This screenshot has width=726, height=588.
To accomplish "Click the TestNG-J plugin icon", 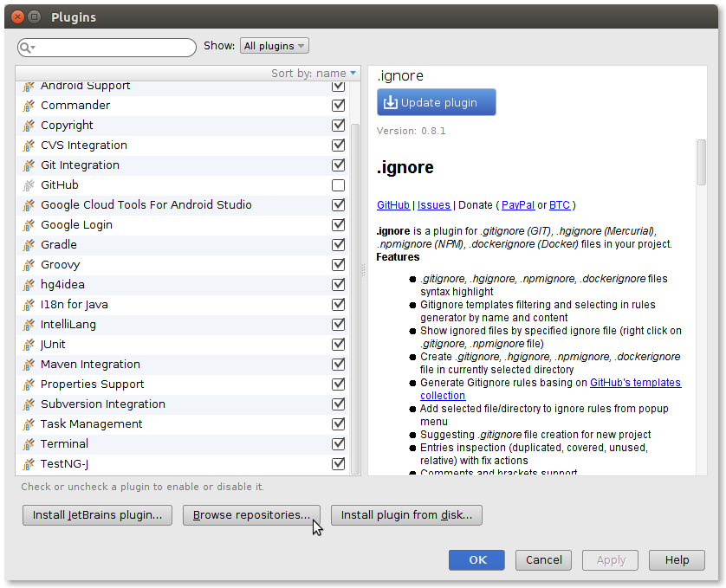I will click(29, 464).
